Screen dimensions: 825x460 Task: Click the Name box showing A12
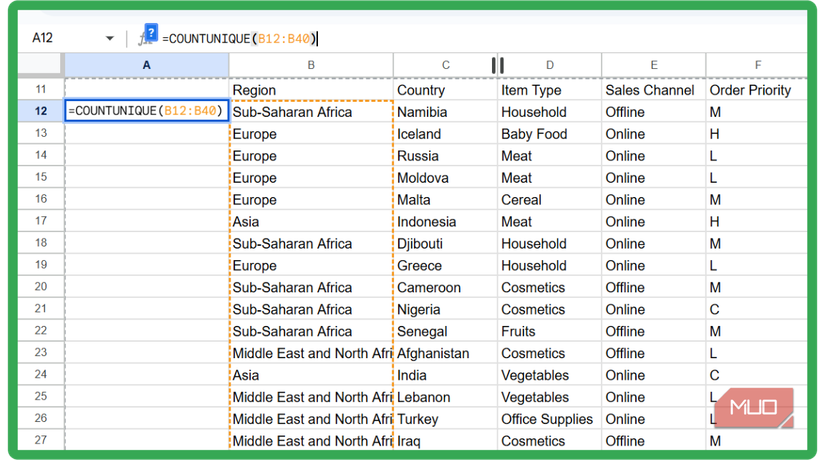(x=60, y=38)
